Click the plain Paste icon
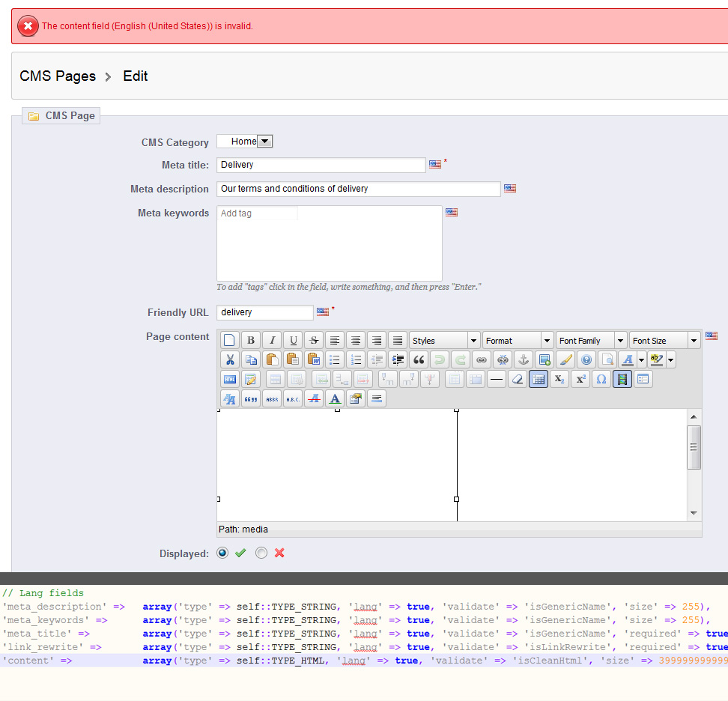Screen dimensions: 728x701 point(272,359)
